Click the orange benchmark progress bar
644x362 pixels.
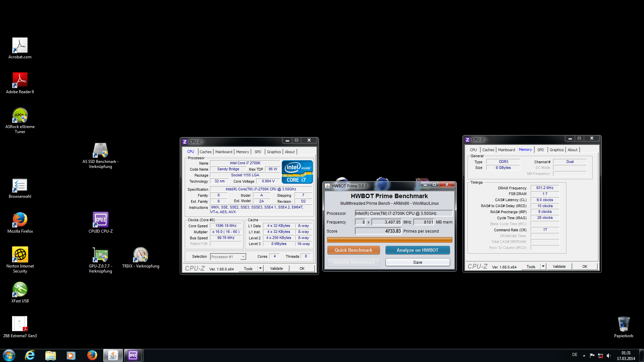click(x=389, y=240)
